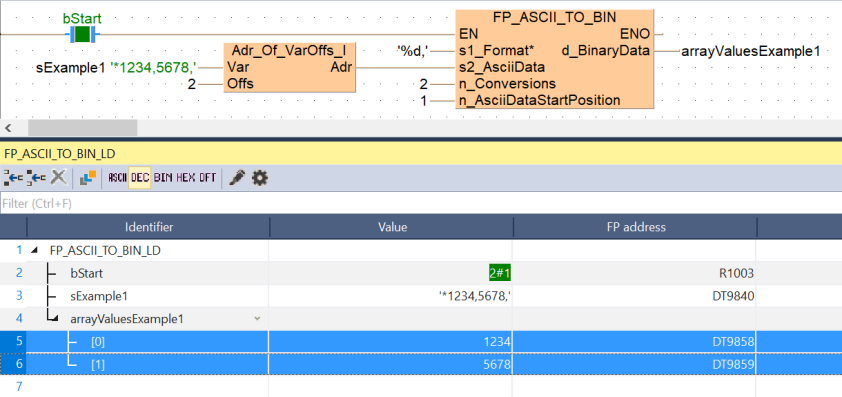842x397 pixels.
Task: Click the pen edit icon in toolbar
Action: [x=236, y=178]
